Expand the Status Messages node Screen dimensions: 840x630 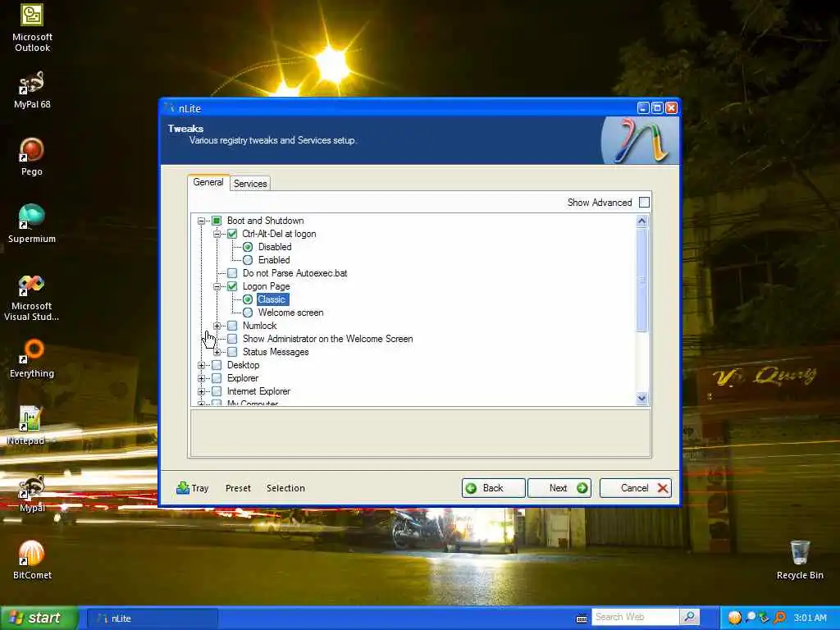coord(217,352)
